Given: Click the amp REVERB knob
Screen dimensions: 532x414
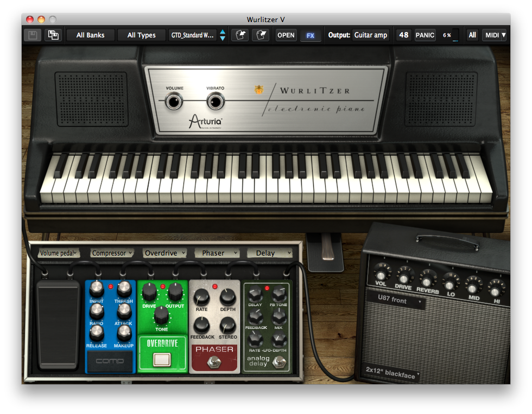Looking at the screenshot, I should [426, 281].
